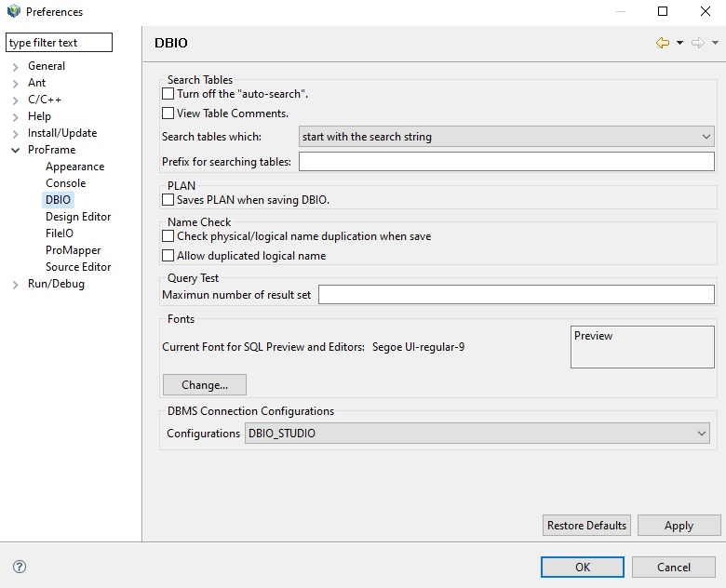
Task: Expand the Run/Debug tree node
Action: click(x=16, y=284)
